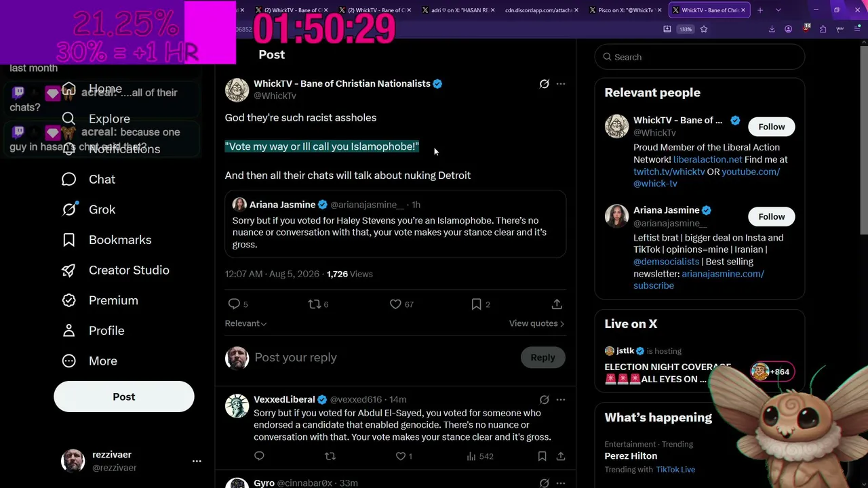Close the active WhickTV browser tab
The image size is (868, 488).
743,10
